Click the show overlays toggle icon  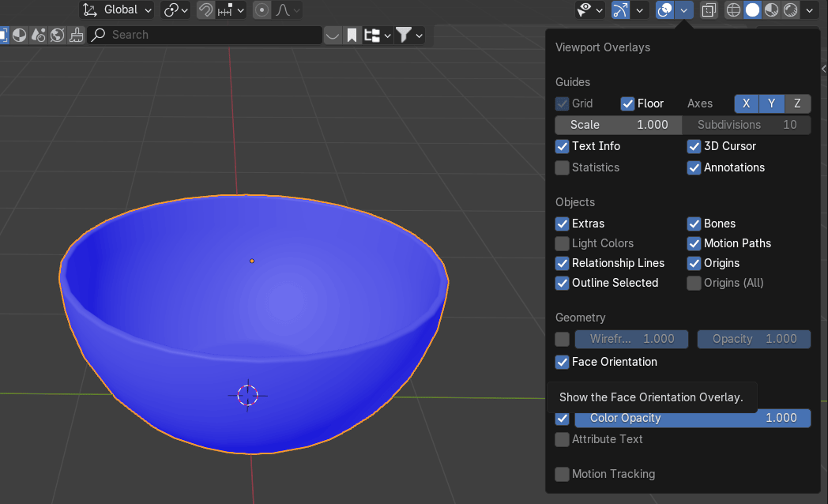[665, 10]
